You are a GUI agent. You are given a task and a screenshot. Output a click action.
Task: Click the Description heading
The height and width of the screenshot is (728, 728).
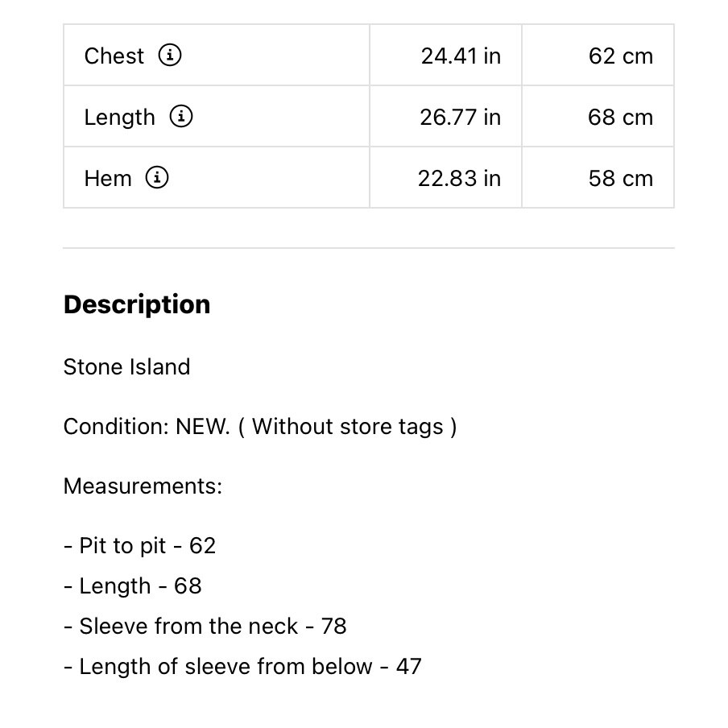coord(137,305)
